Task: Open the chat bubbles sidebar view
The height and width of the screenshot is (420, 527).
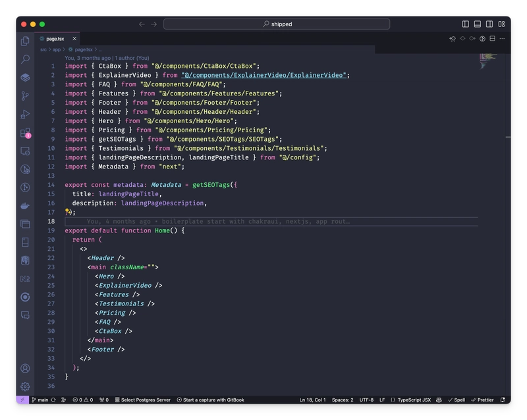Action: coord(25,315)
